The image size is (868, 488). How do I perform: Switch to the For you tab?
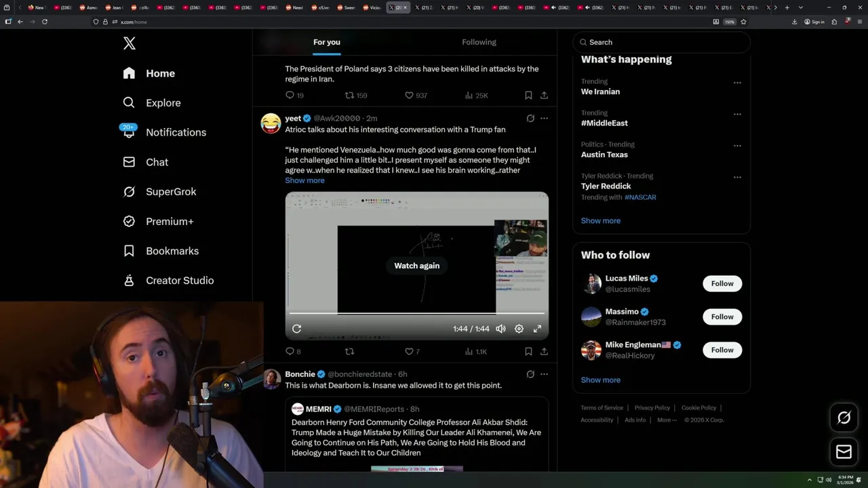pos(327,42)
